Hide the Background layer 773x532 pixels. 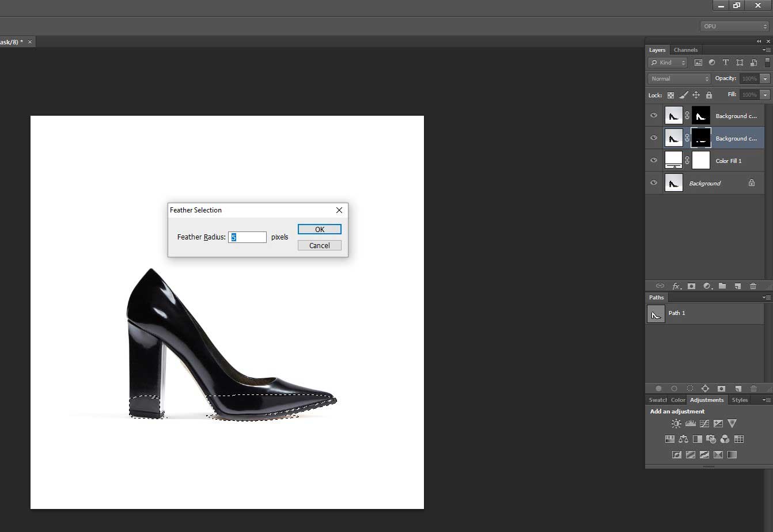point(654,183)
